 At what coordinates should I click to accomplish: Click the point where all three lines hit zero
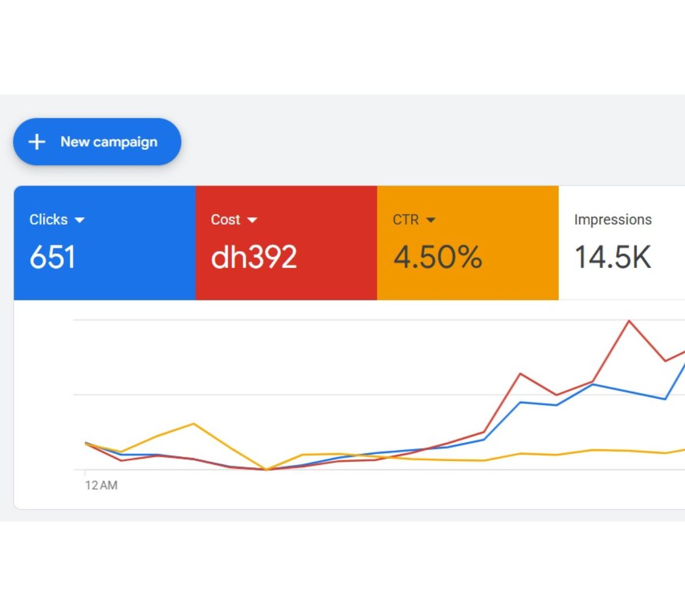[x=267, y=469]
